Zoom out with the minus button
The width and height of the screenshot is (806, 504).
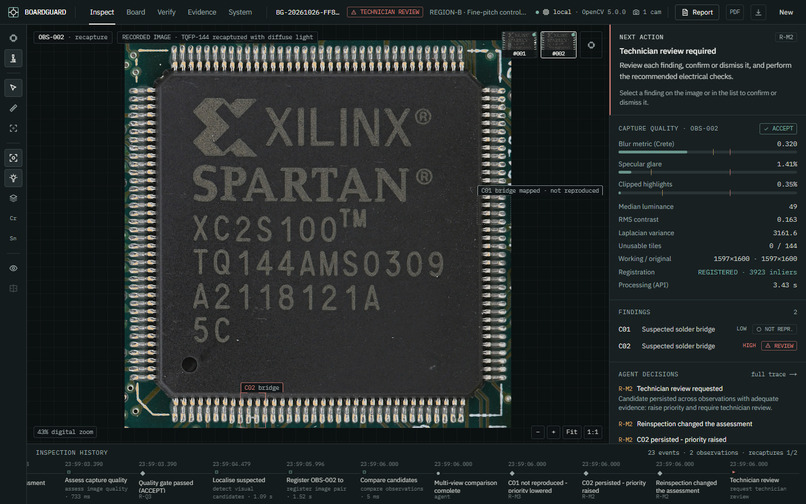pyautogui.click(x=538, y=432)
